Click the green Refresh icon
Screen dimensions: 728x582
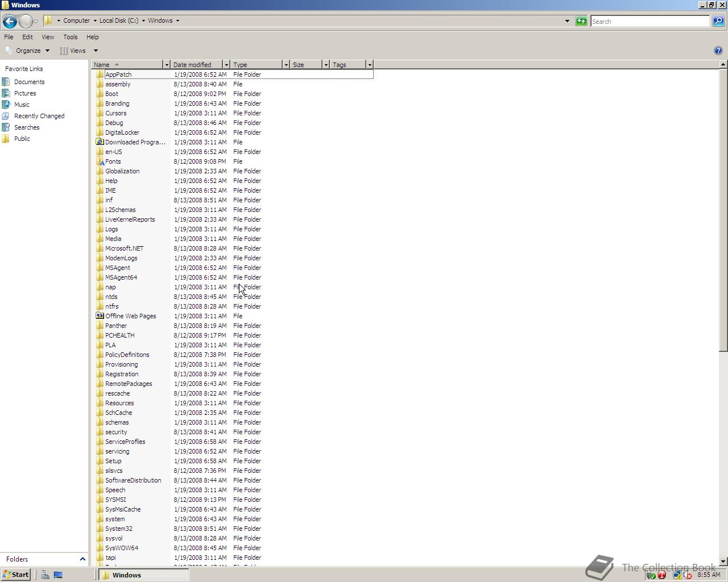click(x=581, y=21)
